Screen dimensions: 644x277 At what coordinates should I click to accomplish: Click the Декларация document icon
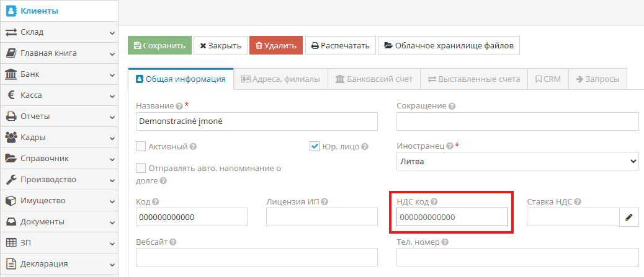point(11,264)
